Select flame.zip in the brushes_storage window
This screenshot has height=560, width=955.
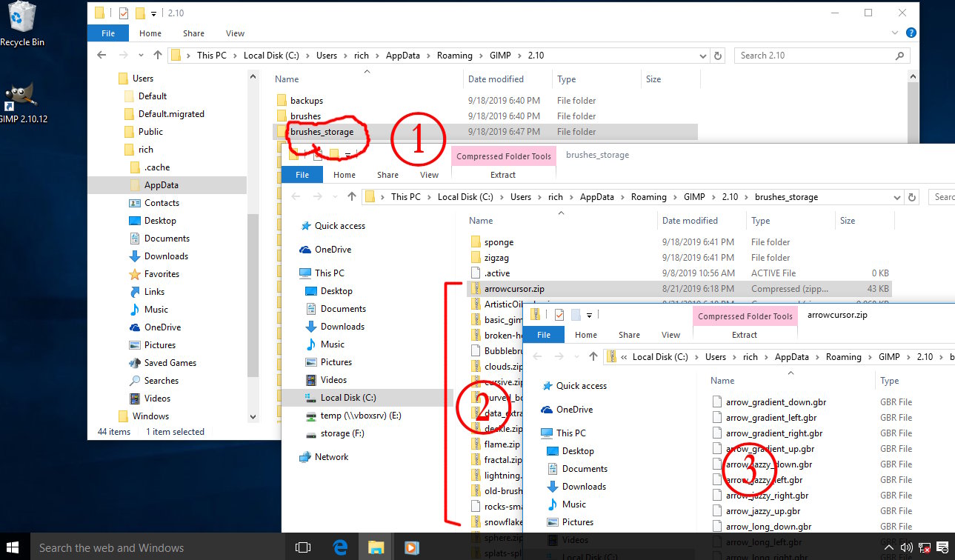(x=502, y=444)
